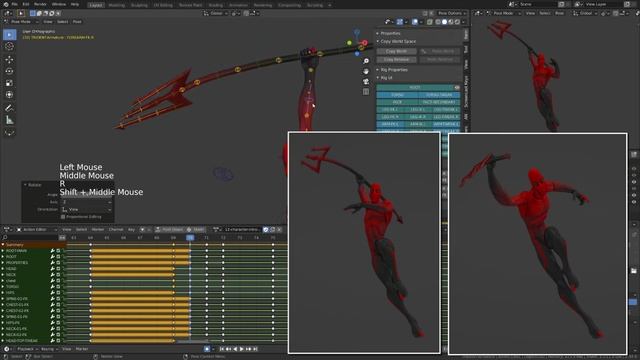
Task: Open the Playback dropdown in timeline footer
Action: 27,349
